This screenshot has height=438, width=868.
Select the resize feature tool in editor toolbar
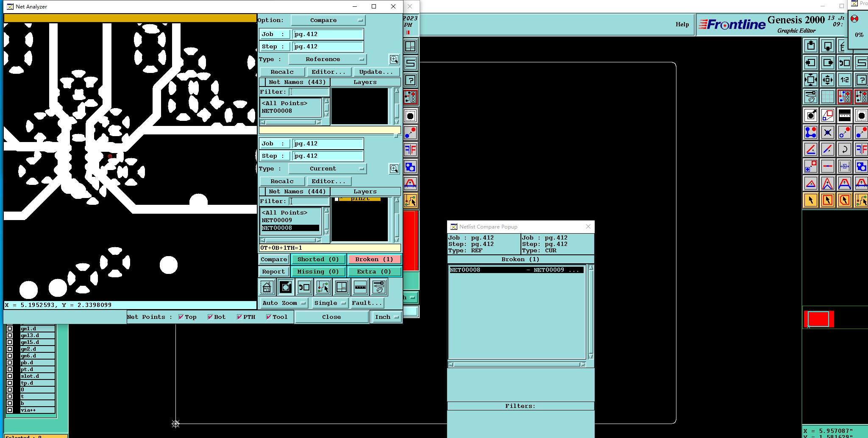click(x=828, y=115)
